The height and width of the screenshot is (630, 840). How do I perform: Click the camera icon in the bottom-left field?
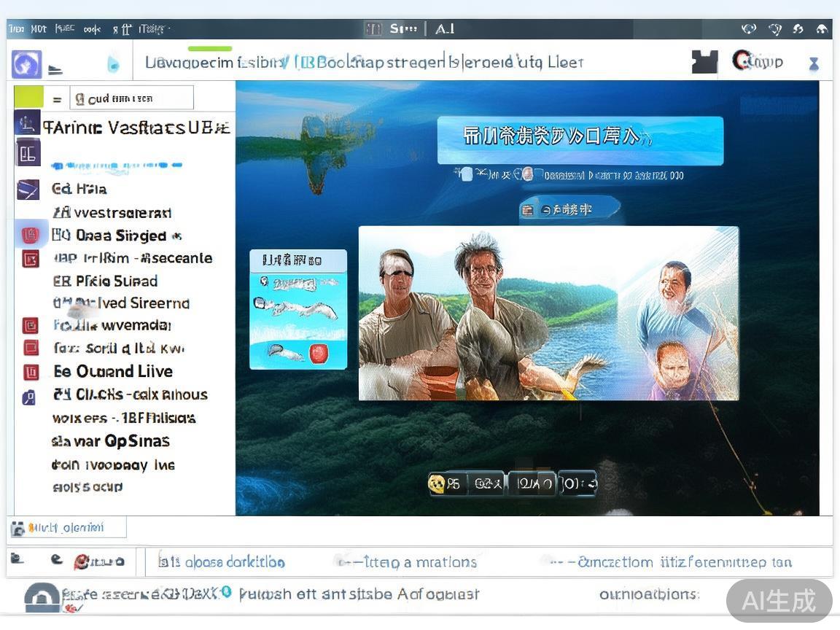coord(18,529)
